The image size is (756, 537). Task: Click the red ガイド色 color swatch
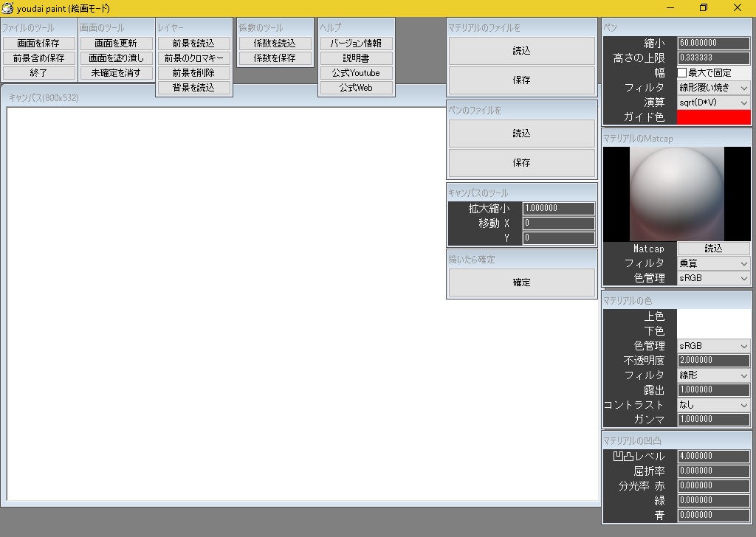coord(713,117)
